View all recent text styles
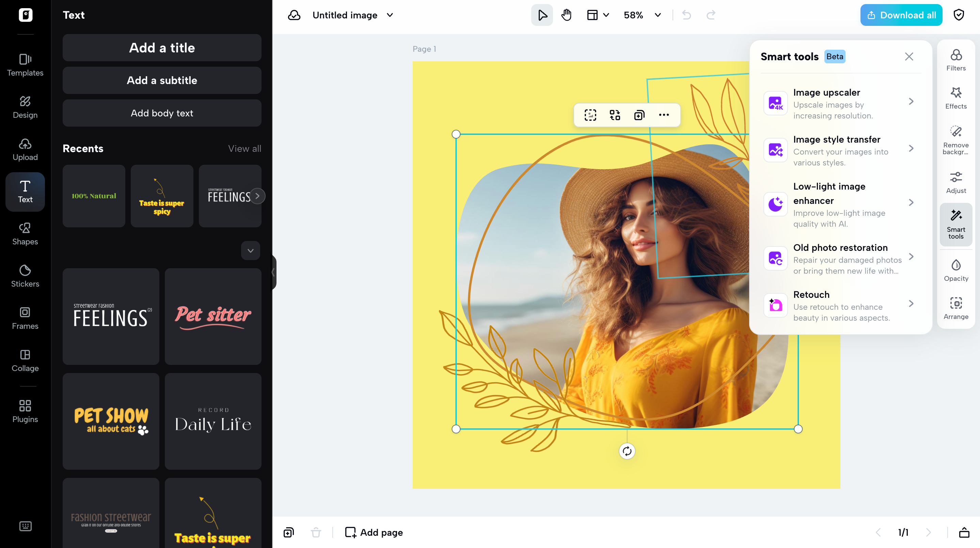980x548 pixels. click(x=244, y=148)
